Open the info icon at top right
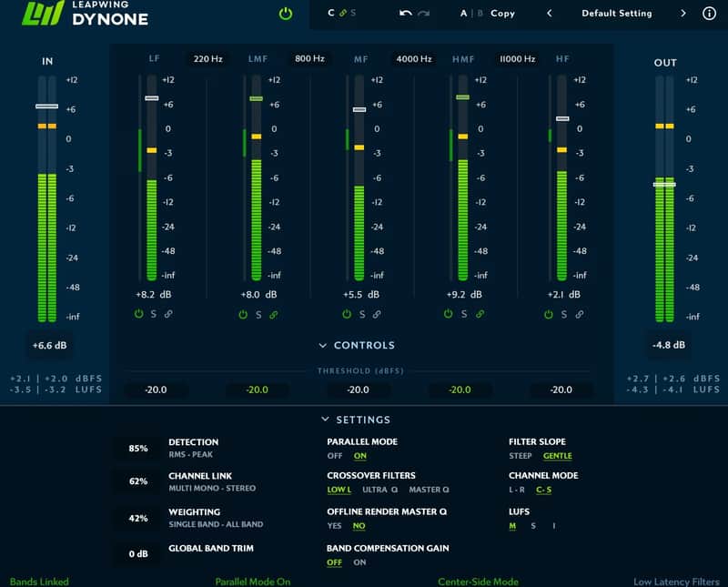The width and height of the screenshot is (728, 587). (x=709, y=13)
